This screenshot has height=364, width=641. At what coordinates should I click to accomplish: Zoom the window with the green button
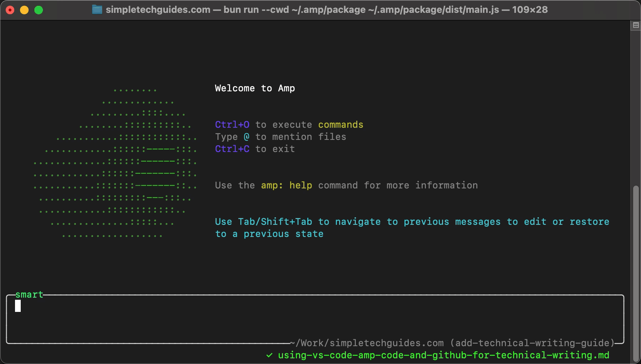tap(39, 10)
